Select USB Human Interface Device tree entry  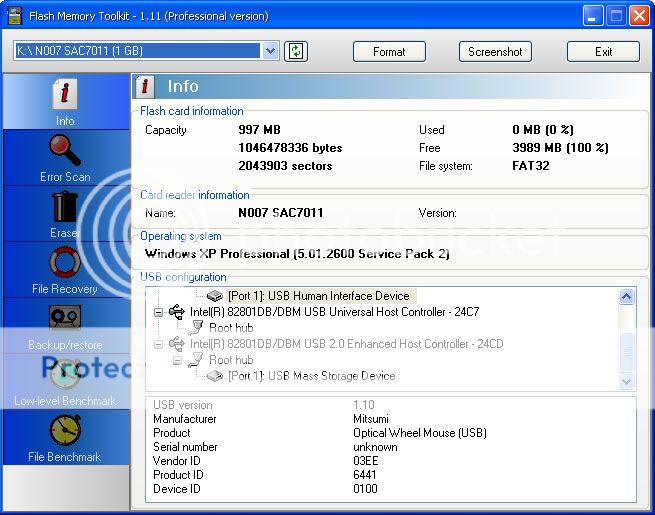point(318,296)
